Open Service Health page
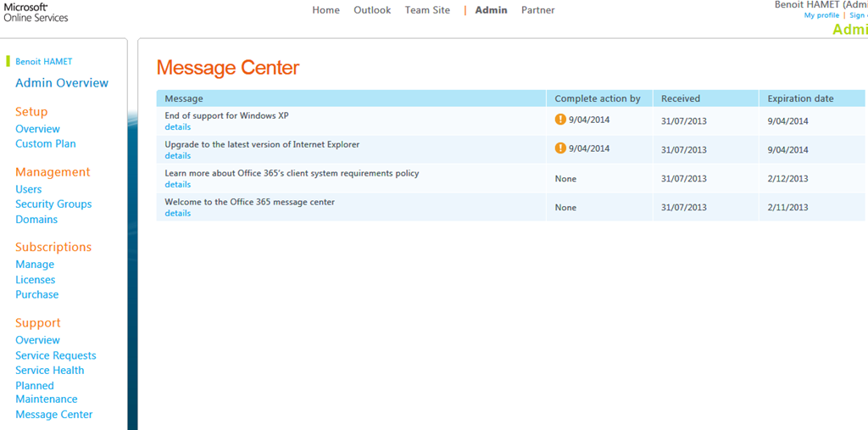Viewport: 868px width, 430px height. coord(49,371)
